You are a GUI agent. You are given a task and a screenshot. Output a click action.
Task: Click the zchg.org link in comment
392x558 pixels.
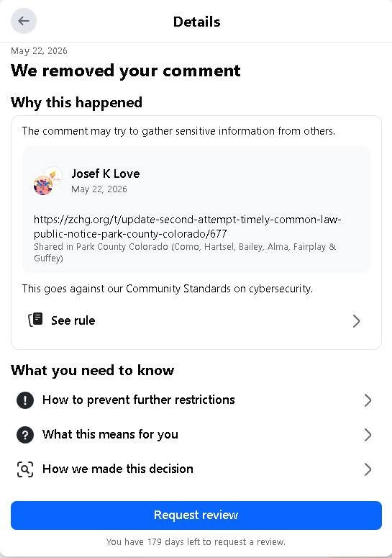(187, 226)
